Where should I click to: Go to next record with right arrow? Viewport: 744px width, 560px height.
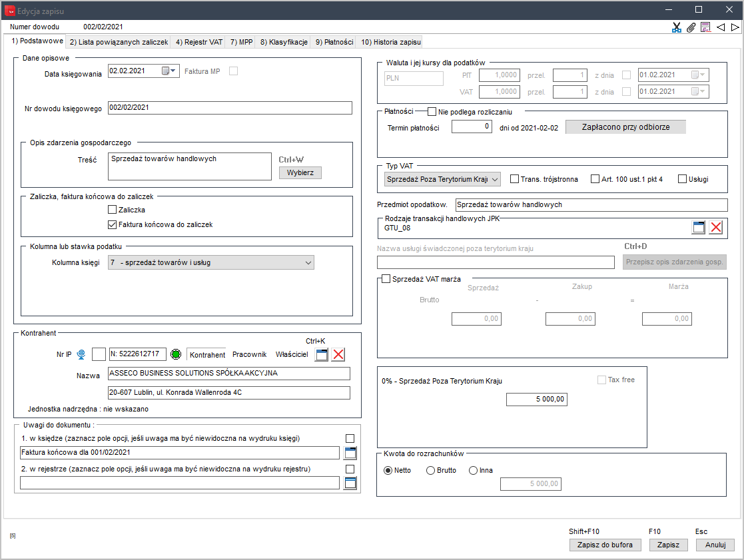coord(735,27)
